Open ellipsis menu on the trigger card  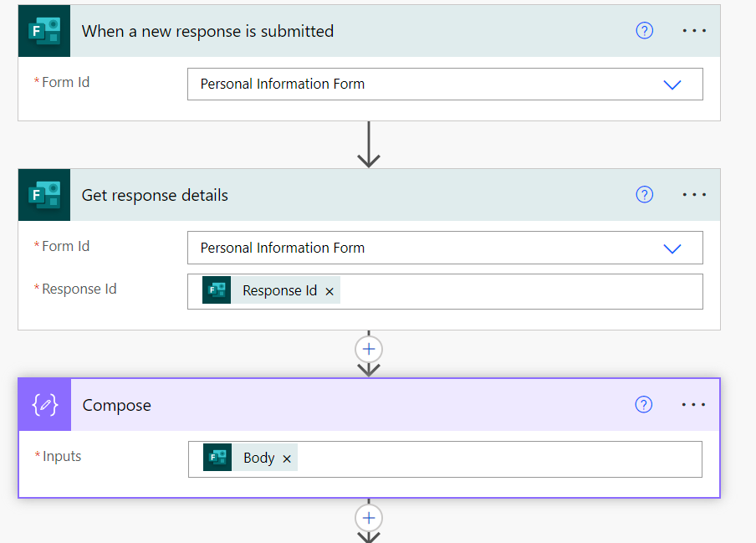(x=694, y=31)
